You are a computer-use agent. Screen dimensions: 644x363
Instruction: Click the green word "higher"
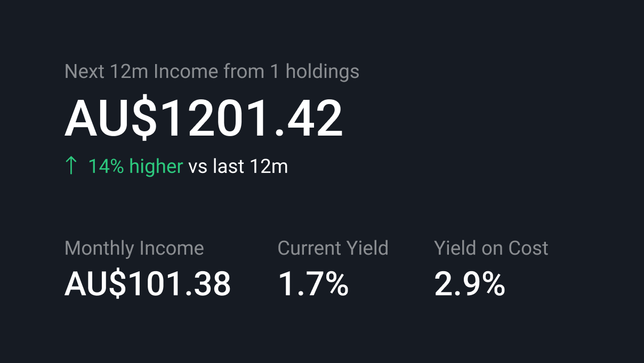click(x=156, y=167)
